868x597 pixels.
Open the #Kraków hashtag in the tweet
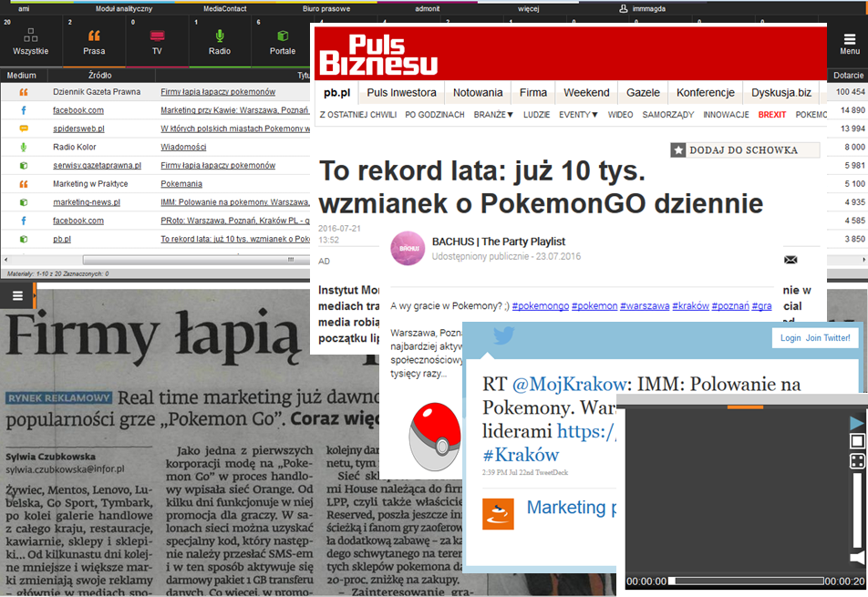tap(521, 454)
